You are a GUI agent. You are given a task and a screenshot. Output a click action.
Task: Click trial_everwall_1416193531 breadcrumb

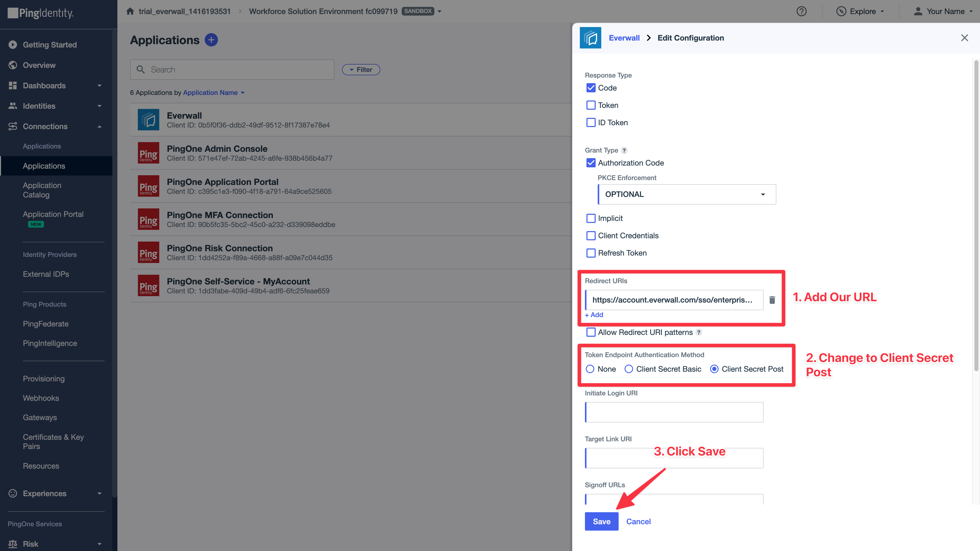tap(185, 11)
